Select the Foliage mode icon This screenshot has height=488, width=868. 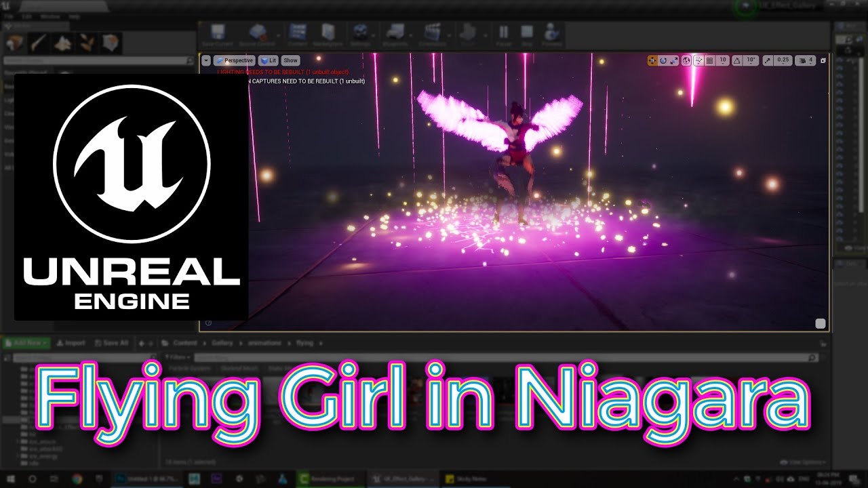click(x=86, y=43)
